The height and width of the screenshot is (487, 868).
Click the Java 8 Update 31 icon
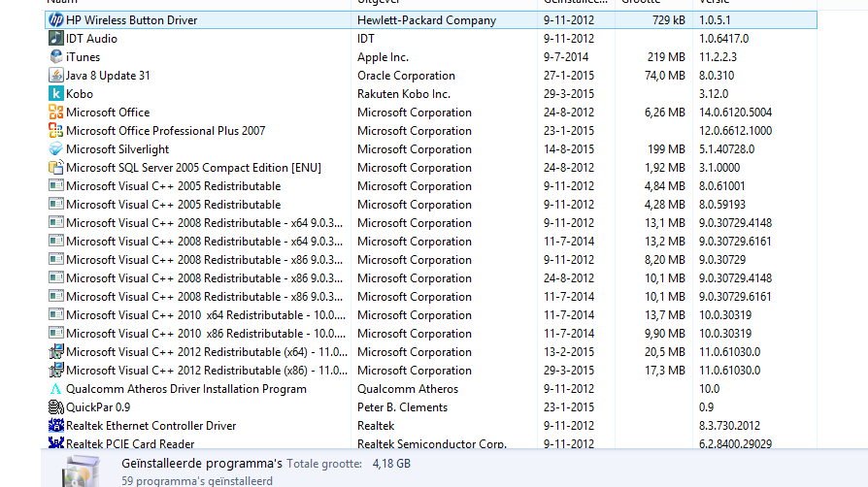coord(56,76)
